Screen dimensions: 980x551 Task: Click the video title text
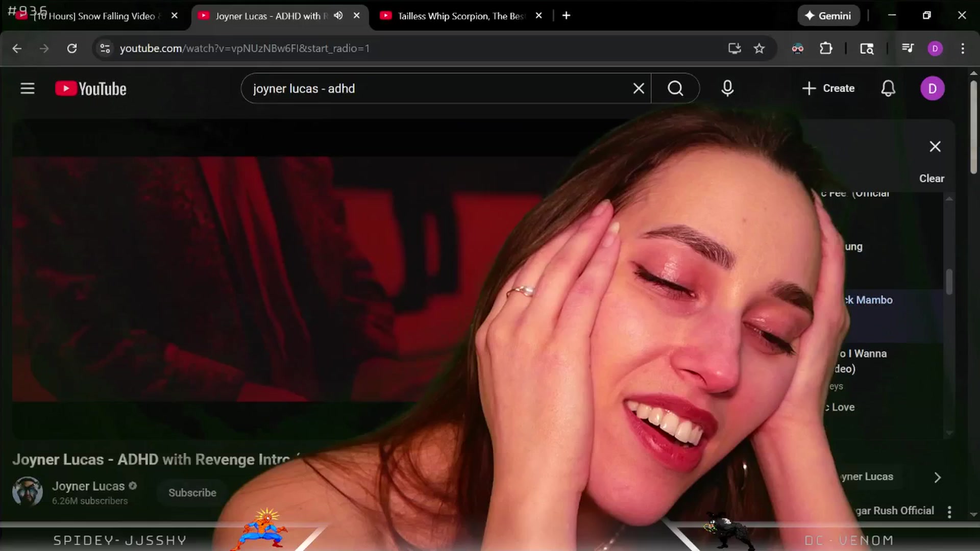coord(151,460)
